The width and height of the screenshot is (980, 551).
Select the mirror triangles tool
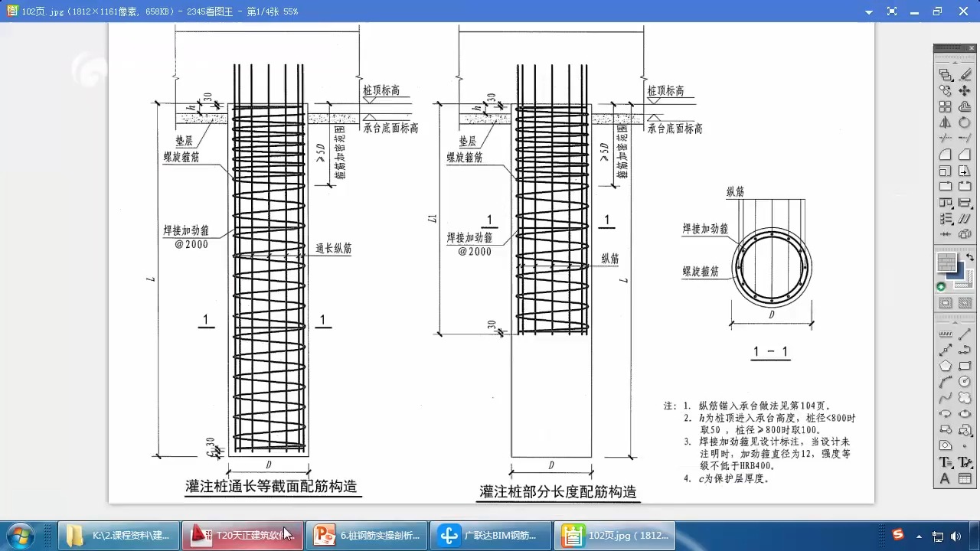click(x=945, y=122)
